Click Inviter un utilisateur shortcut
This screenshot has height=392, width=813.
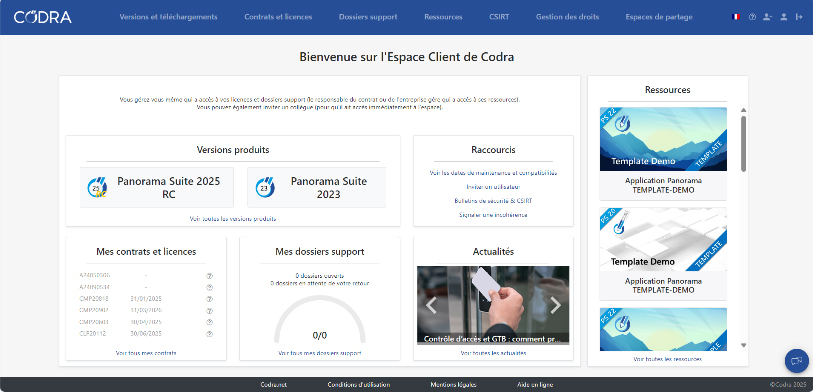[x=493, y=187]
